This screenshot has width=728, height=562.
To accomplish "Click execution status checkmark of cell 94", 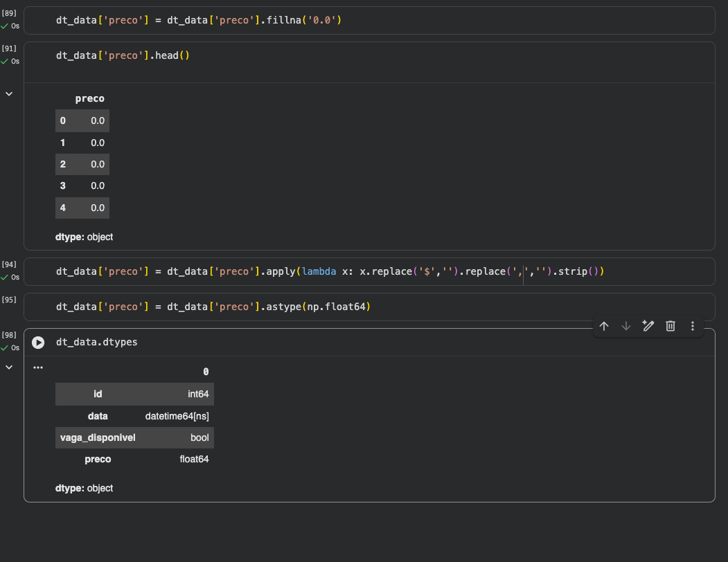I will point(5,277).
